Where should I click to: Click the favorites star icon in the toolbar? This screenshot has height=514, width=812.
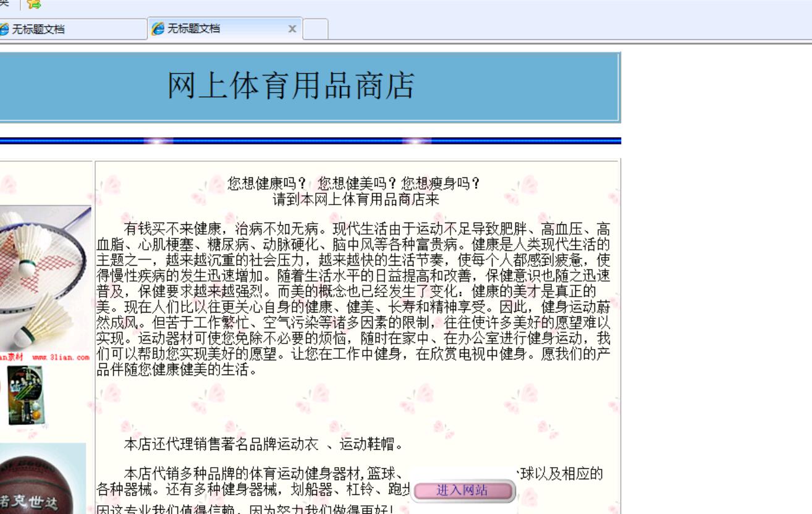pyautogui.click(x=34, y=4)
